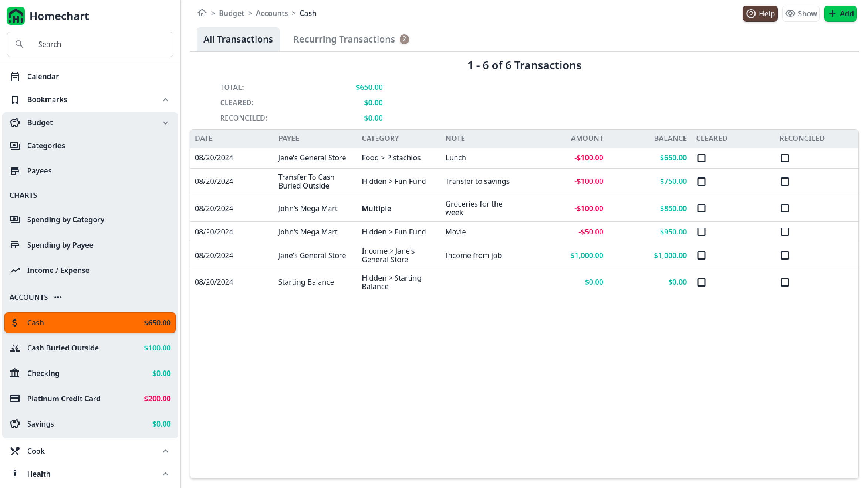Click the Income / Expense trend icon
Viewport: 868px width, 488px height.
coord(15,270)
